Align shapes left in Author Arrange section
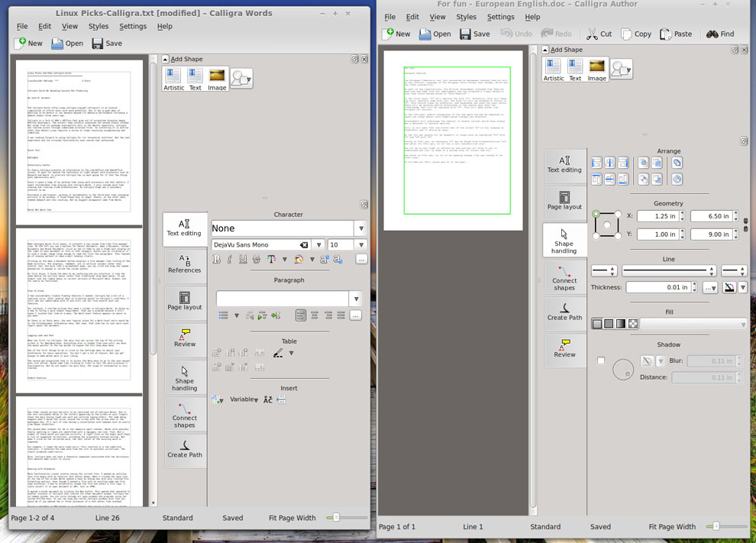756x543 pixels. point(596,163)
